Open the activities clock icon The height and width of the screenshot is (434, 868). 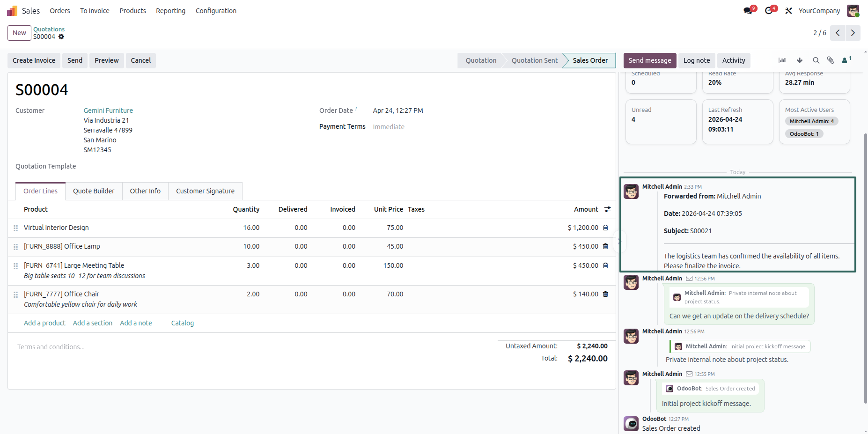(x=769, y=11)
